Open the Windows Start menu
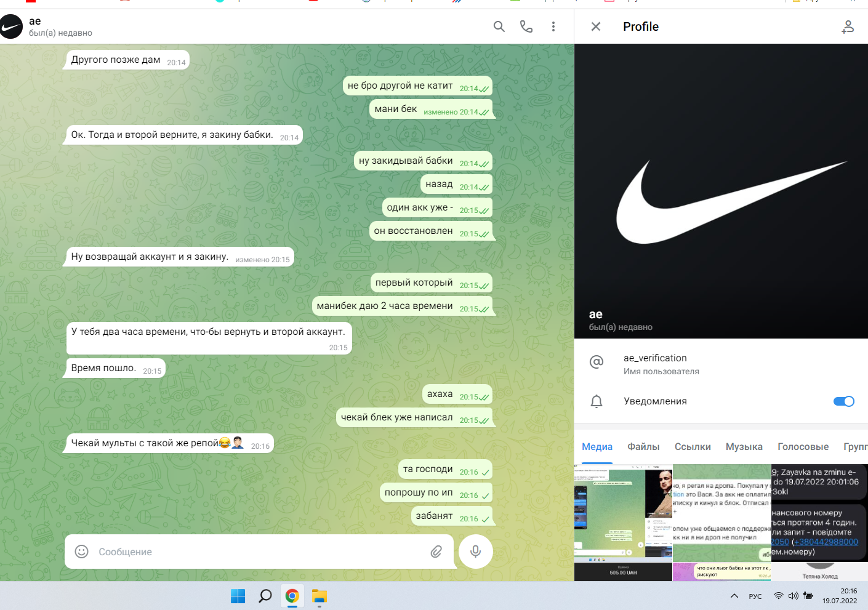Screen dimensions: 868x610 pos(238,596)
